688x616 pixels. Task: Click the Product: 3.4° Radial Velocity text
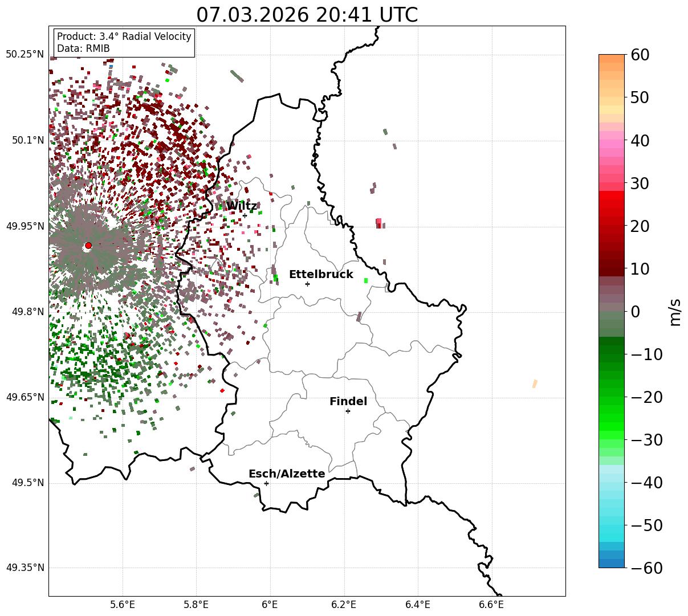124,36
